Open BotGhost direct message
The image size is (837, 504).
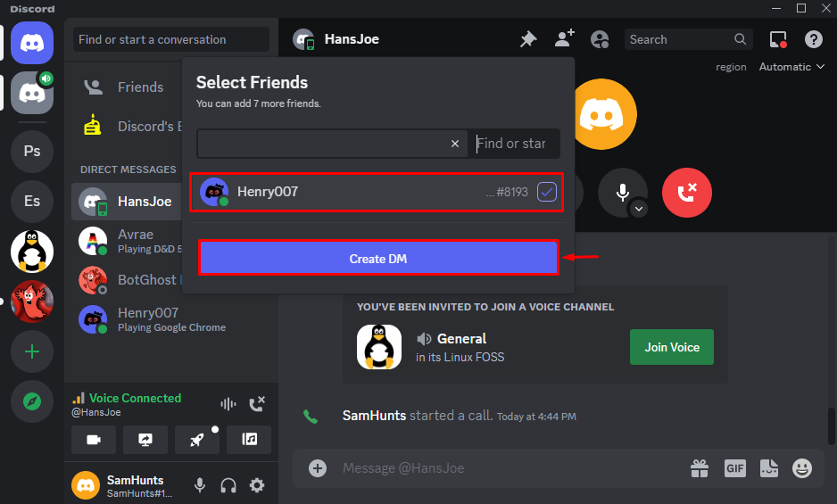(127, 280)
